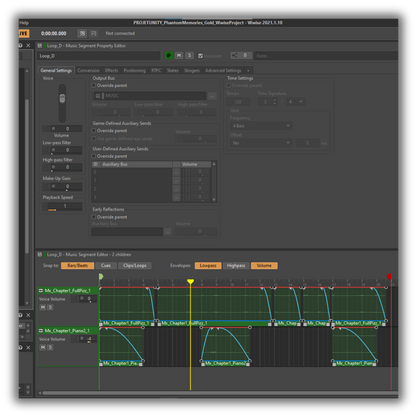Open the Help menu
Image resolution: width=417 pixels, height=417 pixels.
[24, 23]
